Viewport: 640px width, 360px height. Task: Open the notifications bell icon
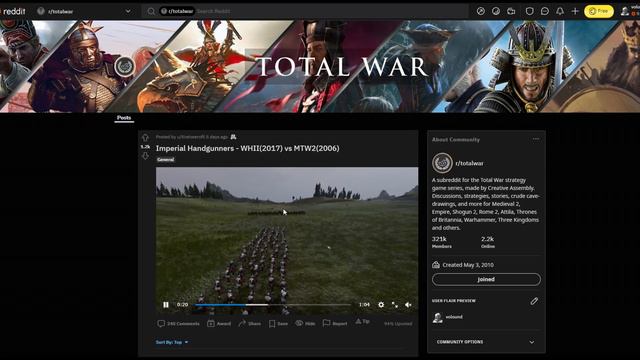click(x=560, y=11)
